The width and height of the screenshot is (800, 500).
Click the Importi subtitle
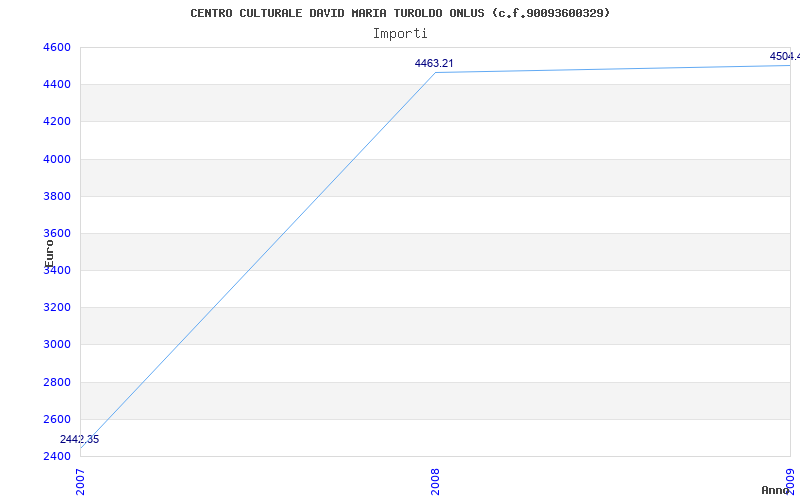pyautogui.click(x=400, y=34)
